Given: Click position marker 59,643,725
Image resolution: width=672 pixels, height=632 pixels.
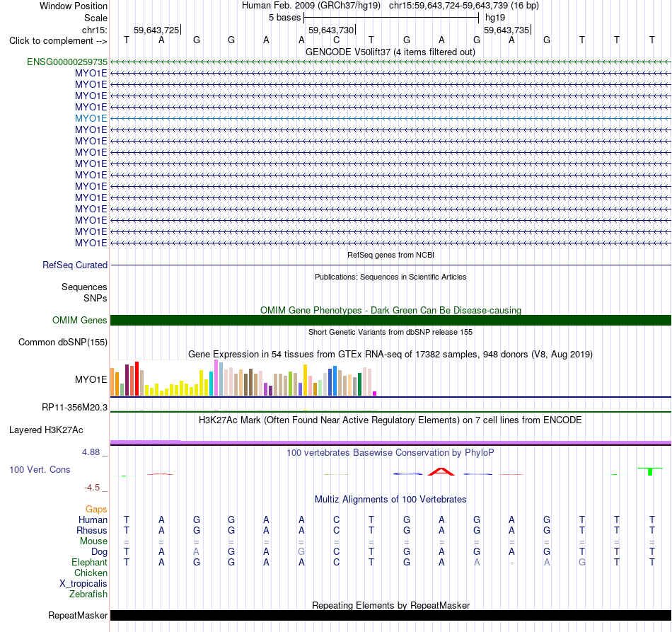Looking at the screenshot, I should click(x=156, y=30).
